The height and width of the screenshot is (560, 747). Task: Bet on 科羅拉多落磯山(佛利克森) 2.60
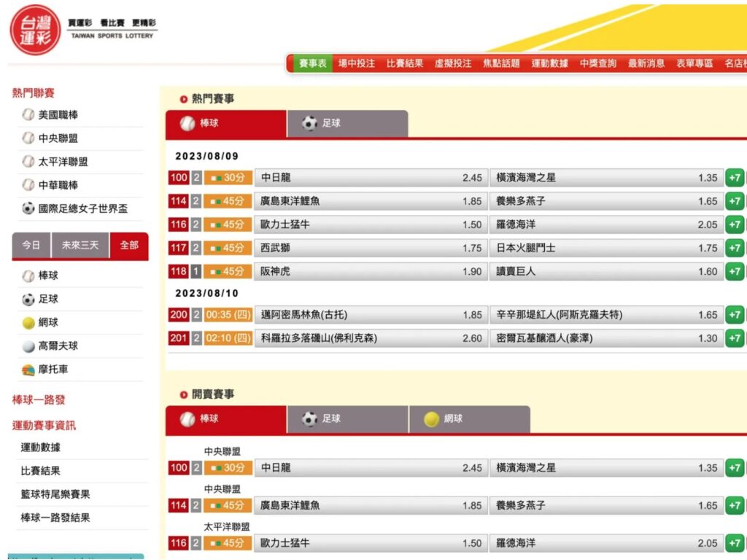[x=371, y=338]
